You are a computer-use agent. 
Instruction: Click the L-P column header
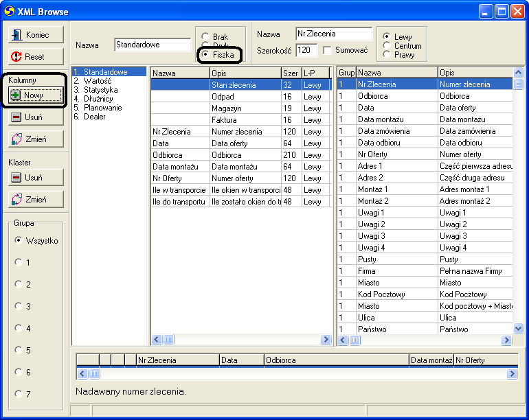(315, 73)
